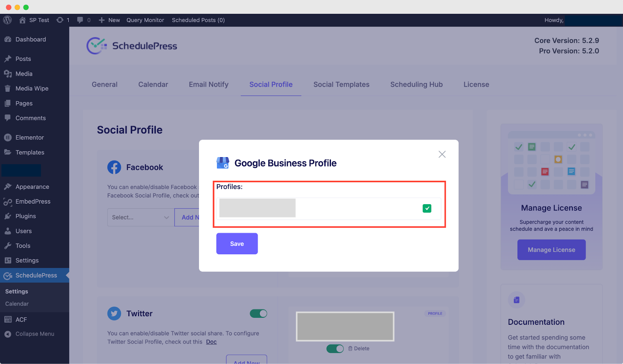Uncheck the Google Business profile checkbox
Viewport: 623px width, 364px height.
click(x=427, y=208)
